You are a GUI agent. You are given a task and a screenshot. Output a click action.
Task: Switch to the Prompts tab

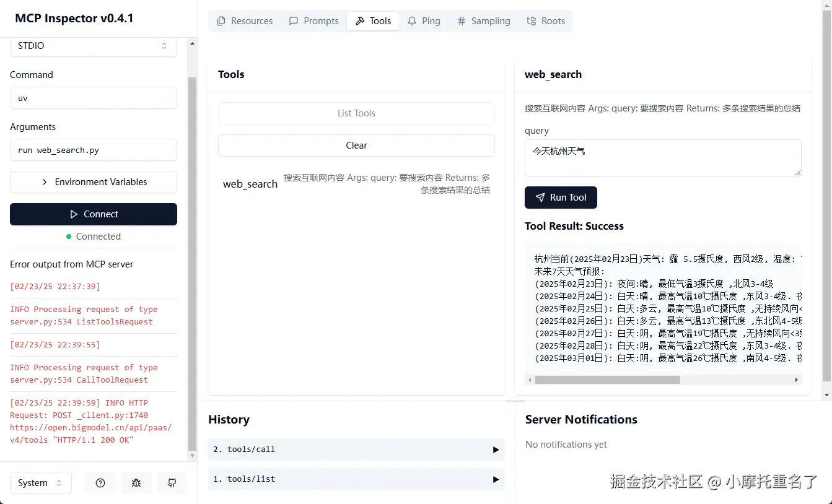pos(314,21)
